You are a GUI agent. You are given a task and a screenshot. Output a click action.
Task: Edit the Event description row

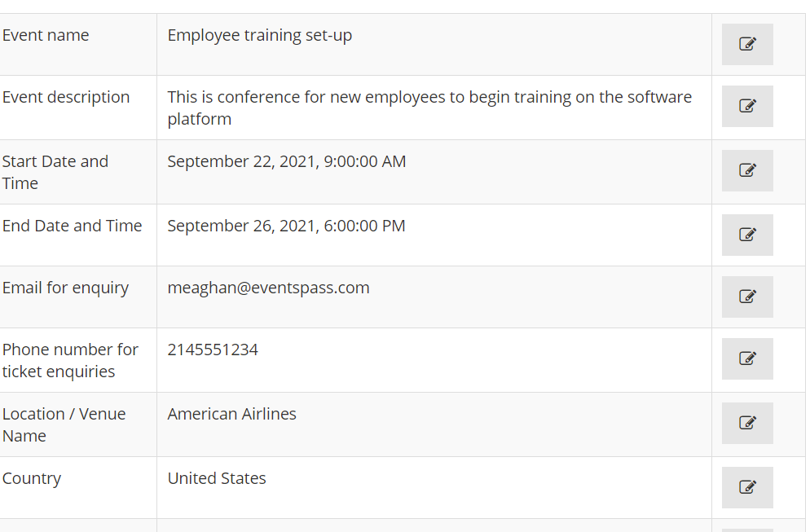pos(747,107)
